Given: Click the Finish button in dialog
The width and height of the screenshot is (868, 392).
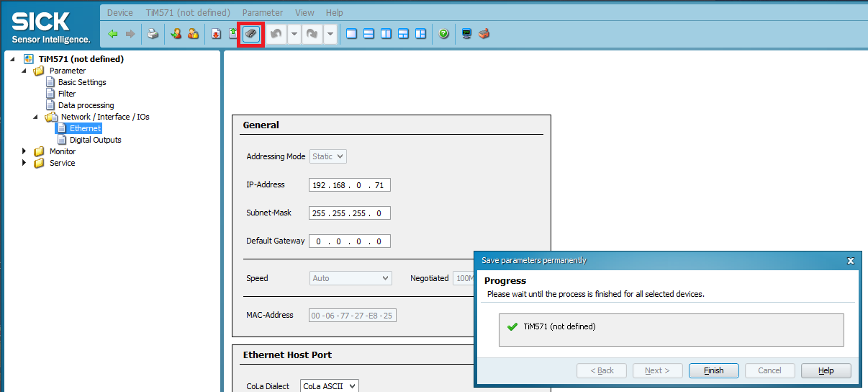Looking at the screenshot, I should [x=713, y=370].
